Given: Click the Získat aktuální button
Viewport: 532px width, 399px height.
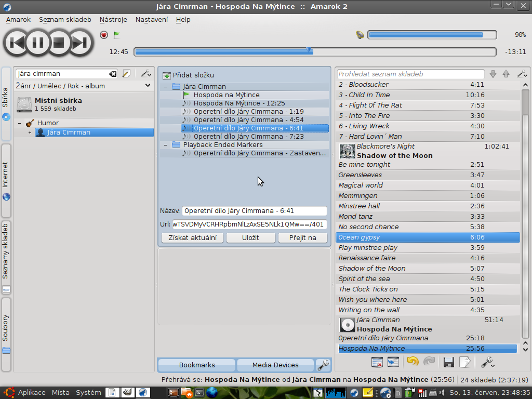Looking at the screenshot, I should click(x=192, y=237).
